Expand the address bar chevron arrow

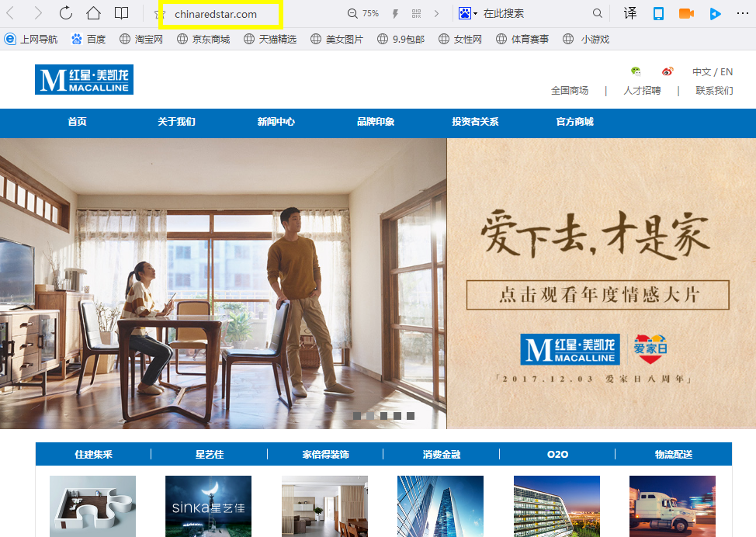tap(436, 13)
